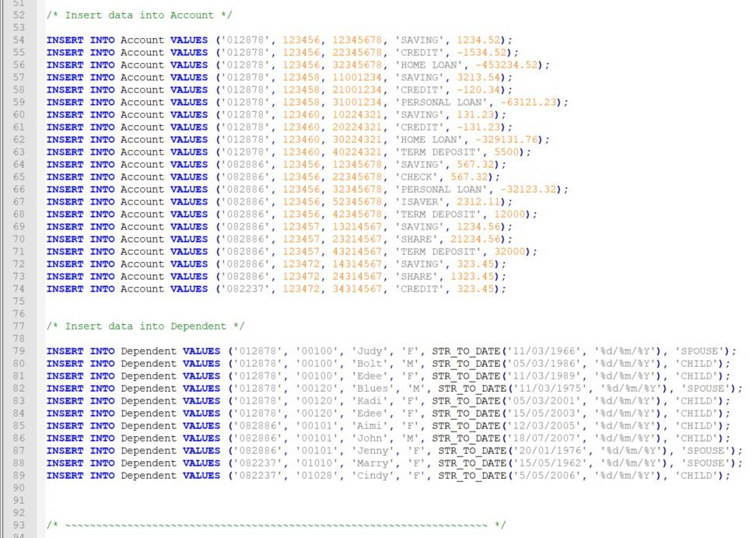Select the value 'SPOUSE' on line 88
Image resolution: width=756 pixels, height=538 pixels.
707,463
